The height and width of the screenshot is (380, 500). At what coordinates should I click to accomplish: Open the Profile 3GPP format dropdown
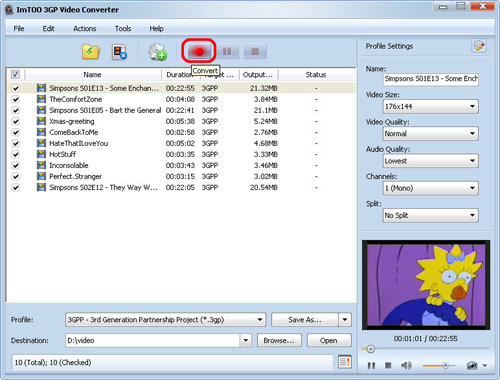(165, 320)
